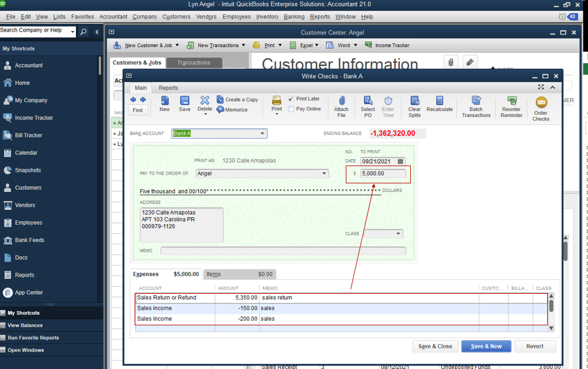588x369 pixels.
Task: Click Create a Copy
Action: [x=238, y=99]
